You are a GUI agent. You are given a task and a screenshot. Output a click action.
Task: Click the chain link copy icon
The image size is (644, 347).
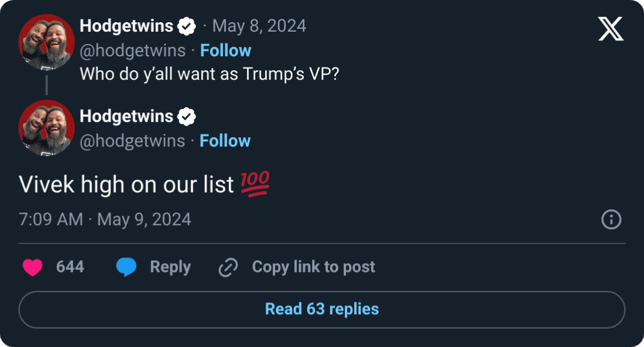tap(227, 267)
